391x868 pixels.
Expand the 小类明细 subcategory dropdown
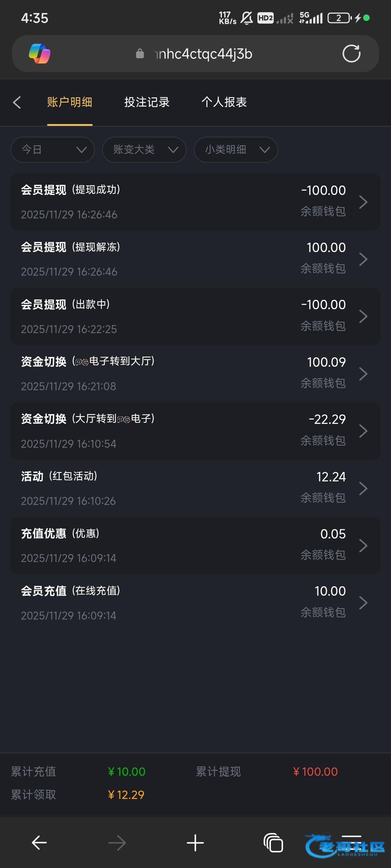point(236,149)
